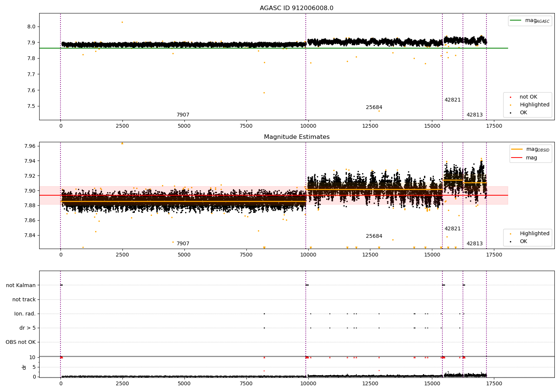
Task: Click the '7.6' y-tick in top plot
Action: [x=31, y=90]
